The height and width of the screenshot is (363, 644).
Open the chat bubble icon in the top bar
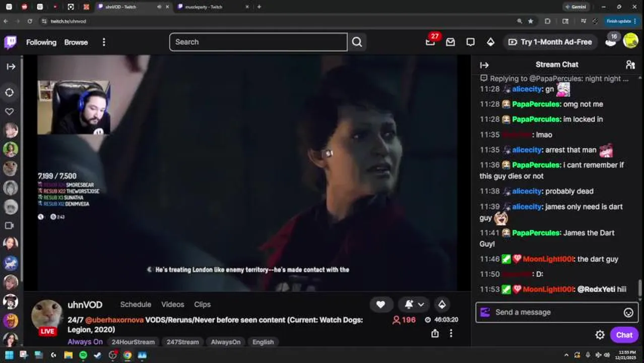point(471,42)
